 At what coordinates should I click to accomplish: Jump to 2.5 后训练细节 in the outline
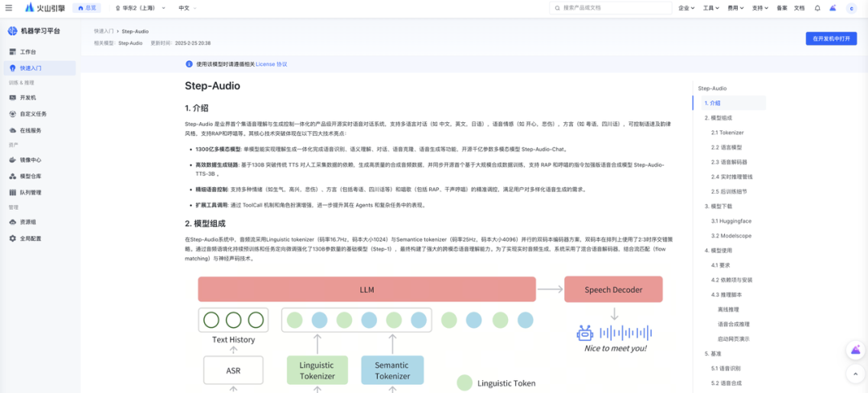tap(729, 191)
